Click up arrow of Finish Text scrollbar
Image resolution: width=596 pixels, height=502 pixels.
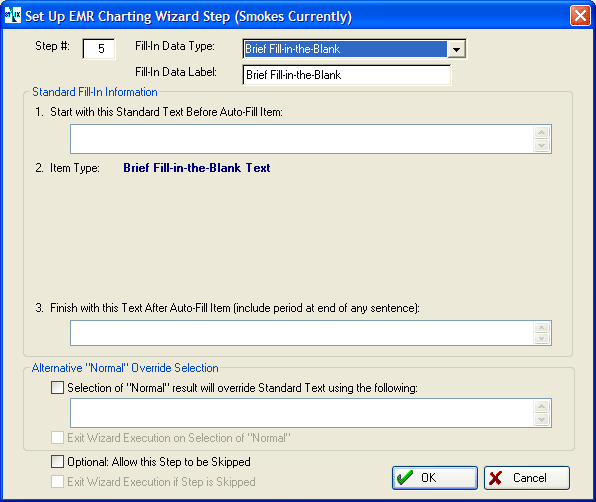tap(542, 328)
